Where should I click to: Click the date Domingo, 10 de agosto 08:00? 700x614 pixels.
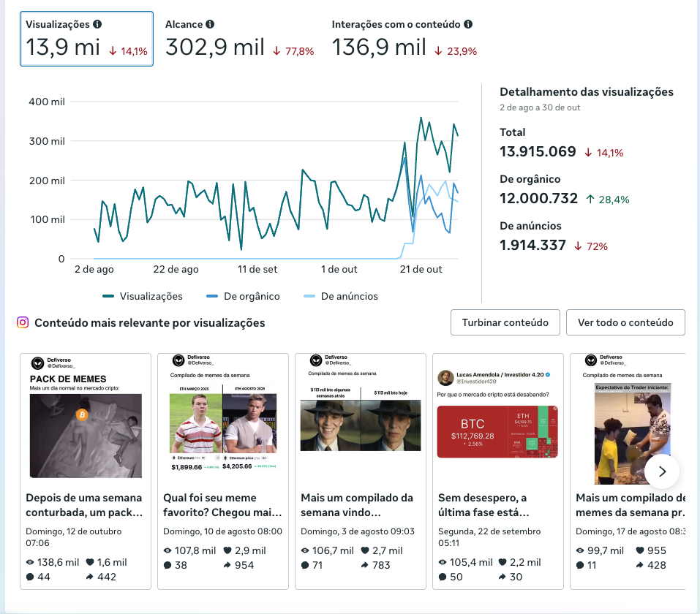pyautogui.click(x=223, y=531)
